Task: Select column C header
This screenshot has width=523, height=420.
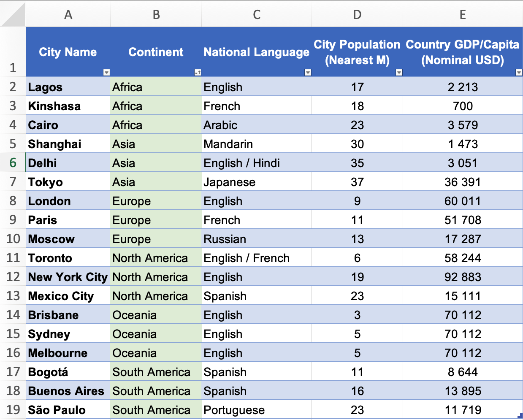Action: pos(256,15)
